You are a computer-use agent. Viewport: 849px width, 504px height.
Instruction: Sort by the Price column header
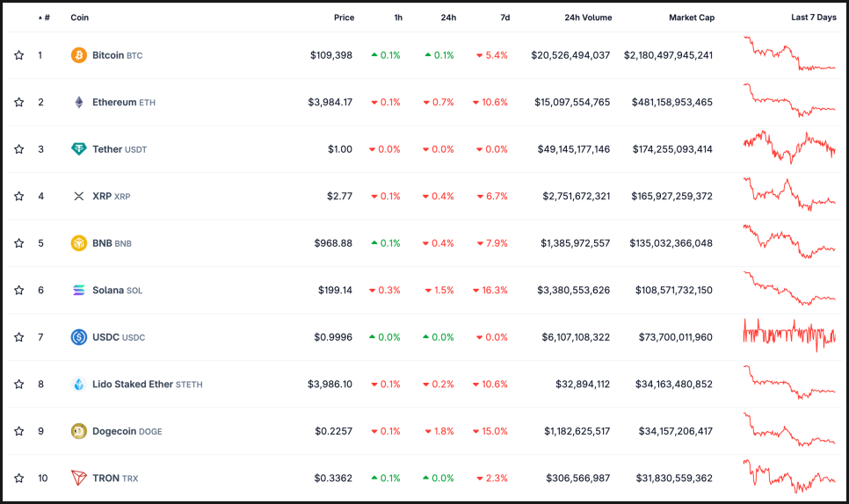(x=344, y=18)
